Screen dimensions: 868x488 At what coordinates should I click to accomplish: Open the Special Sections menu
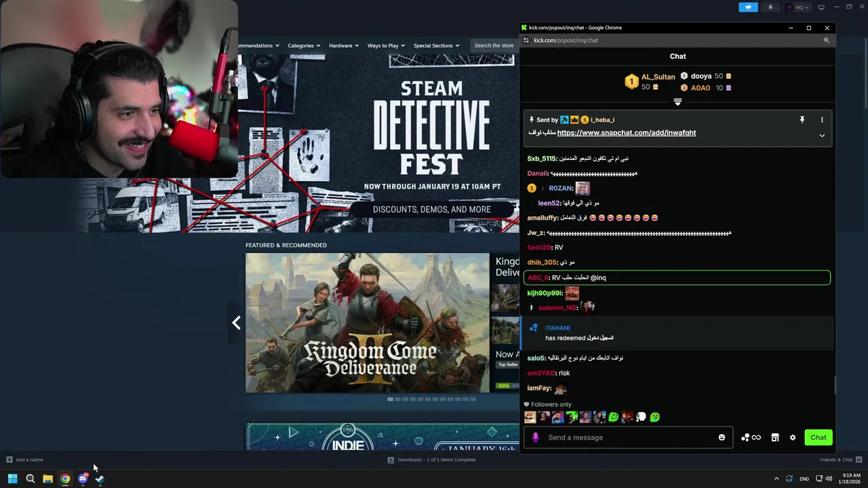coord(436,45)
